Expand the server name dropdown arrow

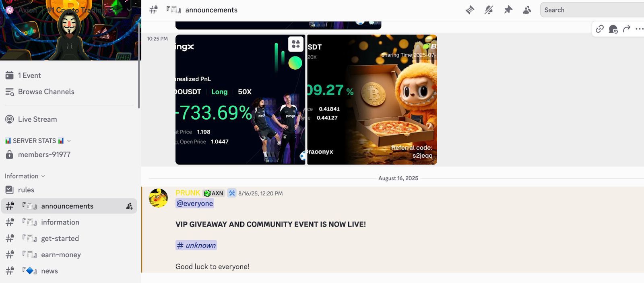(x=129, y=10)
